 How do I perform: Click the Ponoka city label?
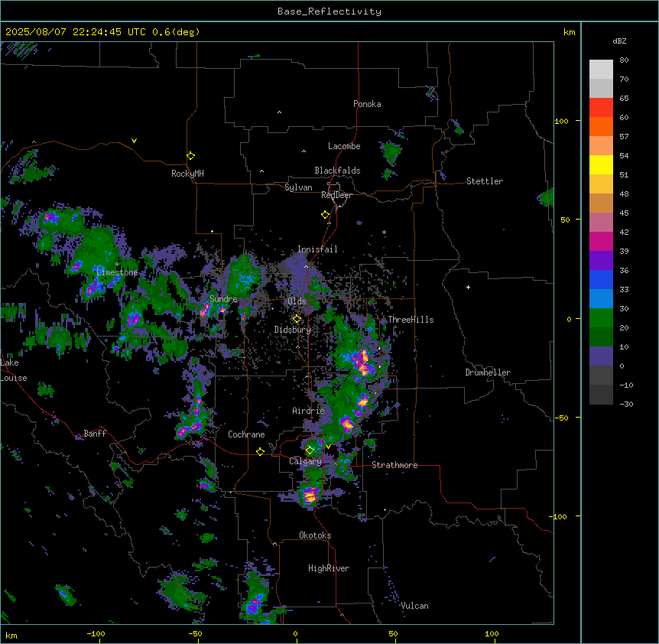pos(367,104)
